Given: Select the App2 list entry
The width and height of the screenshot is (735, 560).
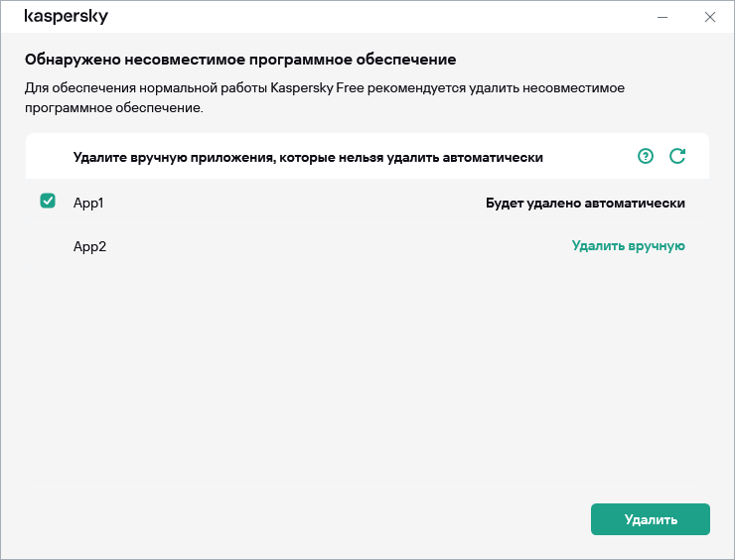Looking at the screenshot, I should (89, 246).
